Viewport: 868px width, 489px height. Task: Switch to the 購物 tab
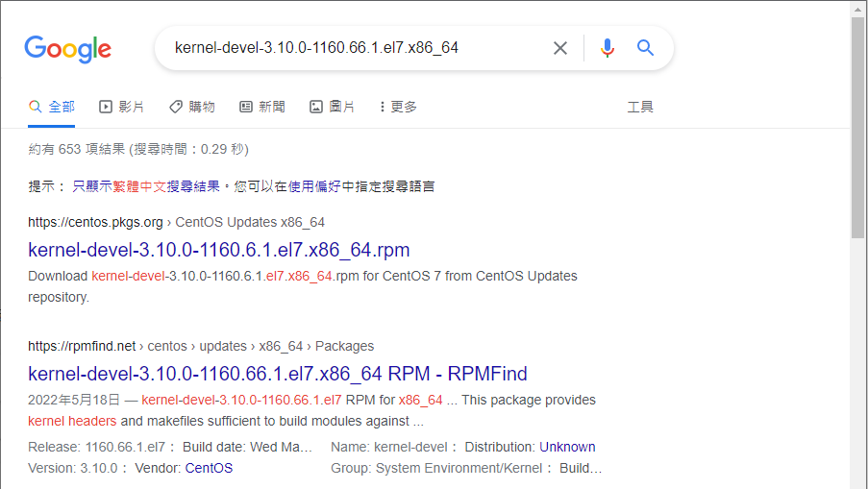[191, 107]
